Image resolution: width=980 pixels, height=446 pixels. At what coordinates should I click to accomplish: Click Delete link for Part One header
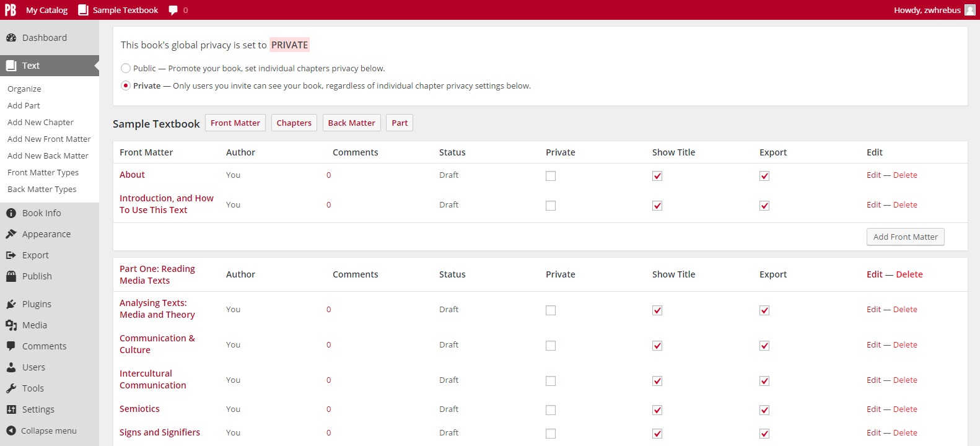[x=909, y=274]
